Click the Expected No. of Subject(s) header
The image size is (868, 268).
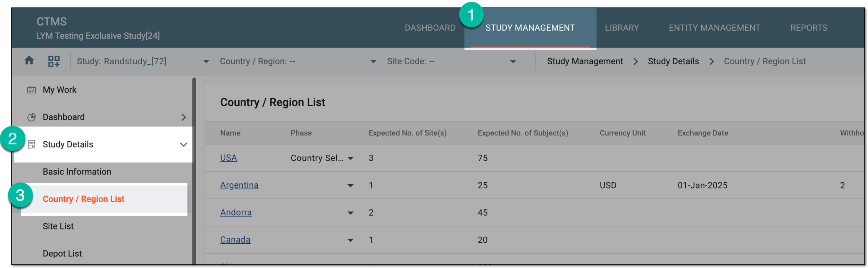pos(523,133)
